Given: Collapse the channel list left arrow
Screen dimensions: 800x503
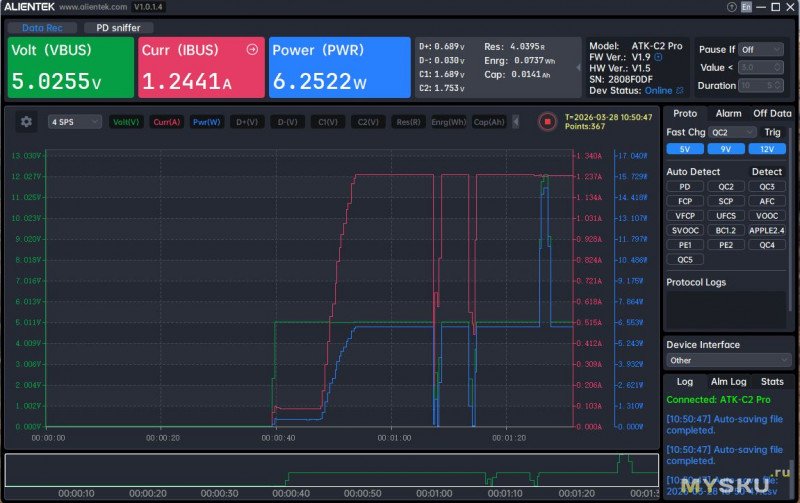Looking at the screenshot, I should click(x=516, y=122).
